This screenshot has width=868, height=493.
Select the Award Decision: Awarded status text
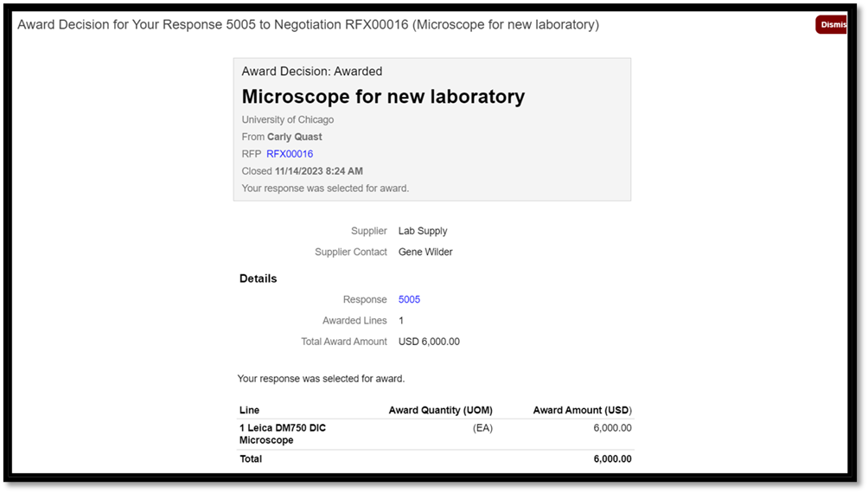(x=311, y=72)
